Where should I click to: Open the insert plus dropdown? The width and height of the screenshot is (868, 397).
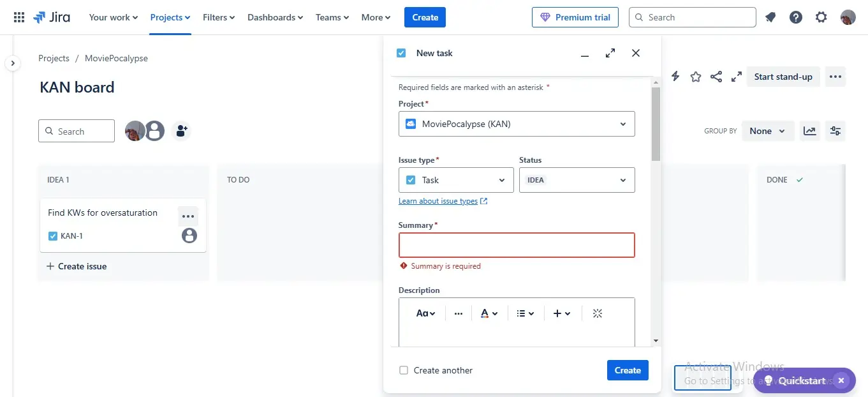click(x=562, y=313)
